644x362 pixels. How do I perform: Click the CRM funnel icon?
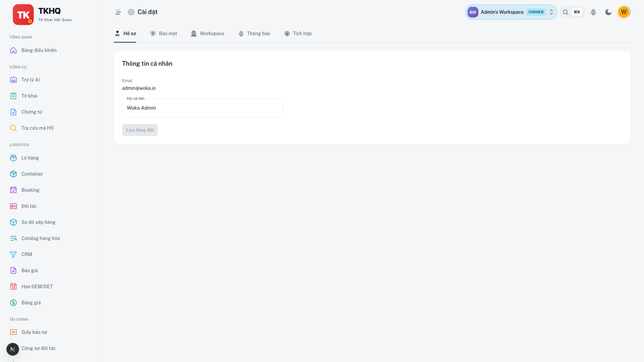click(13, 254)
